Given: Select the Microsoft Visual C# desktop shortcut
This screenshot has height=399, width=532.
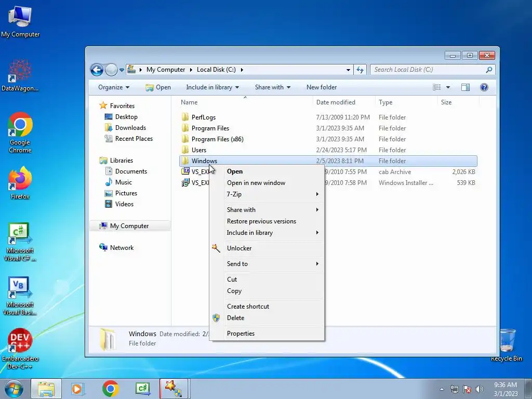Looking at the screenshot, I should tap(20, 242).
